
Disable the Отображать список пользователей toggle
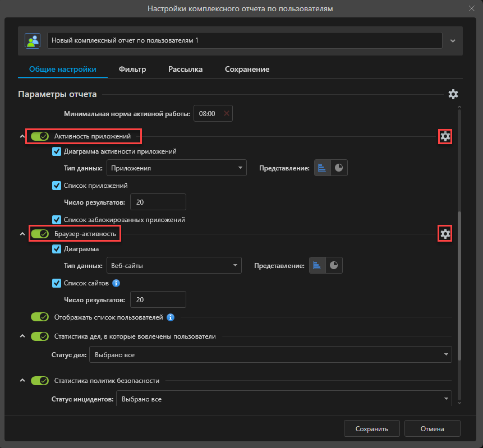tap(40, 317)
